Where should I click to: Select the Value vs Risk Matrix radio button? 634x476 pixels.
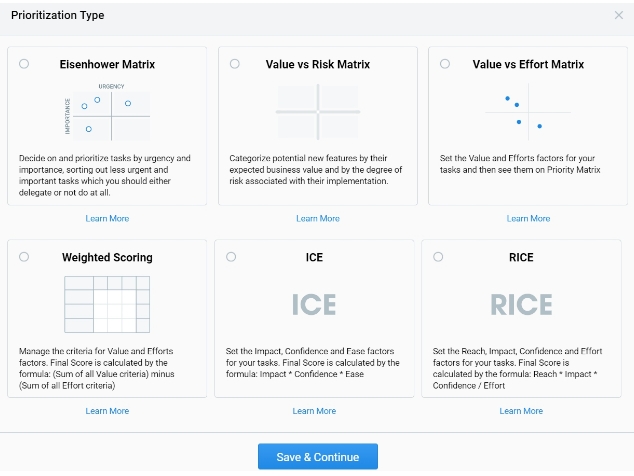tap(235, 64)
